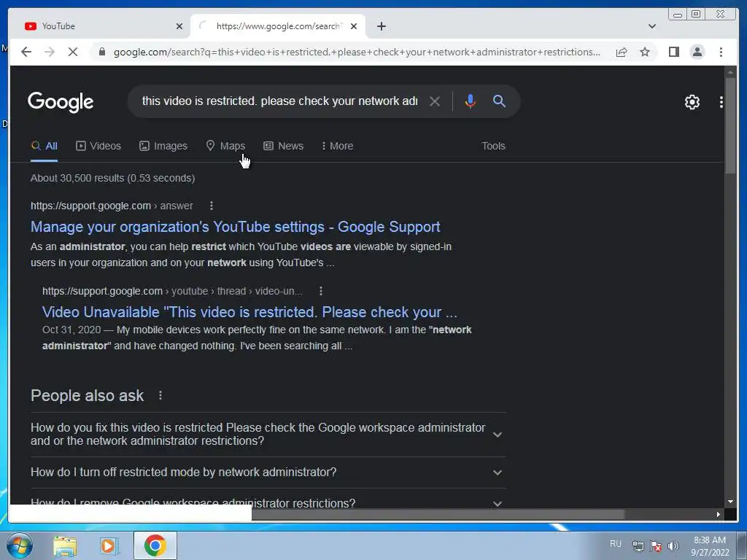Image resolution: width=747 pixels, height=560 pixels.
Task: Click the forward navigation arrow
Action: pyautogui.click(x=50, y=52)
